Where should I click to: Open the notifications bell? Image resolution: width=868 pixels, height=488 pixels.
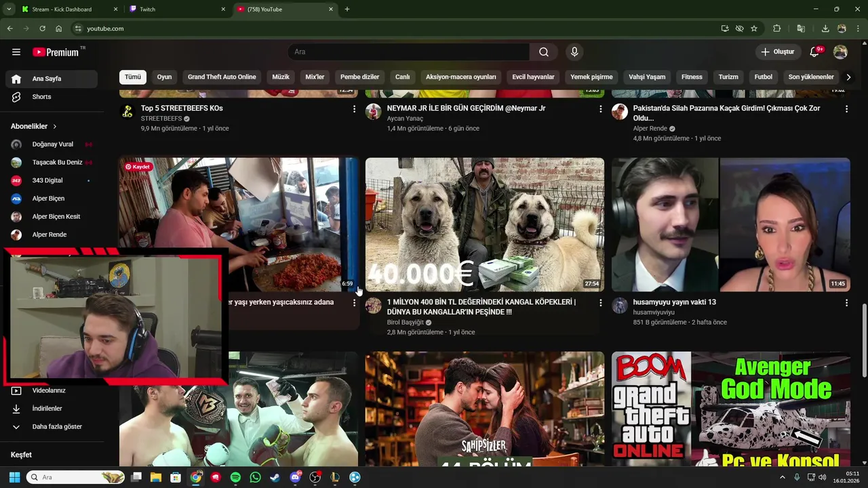pos(814,52)
